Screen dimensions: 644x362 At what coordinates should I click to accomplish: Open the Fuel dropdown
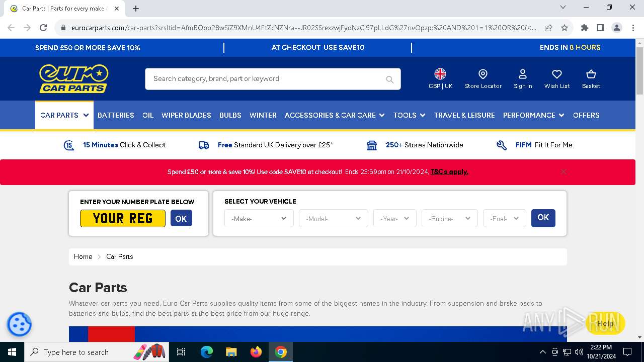(x=504, y=219)
